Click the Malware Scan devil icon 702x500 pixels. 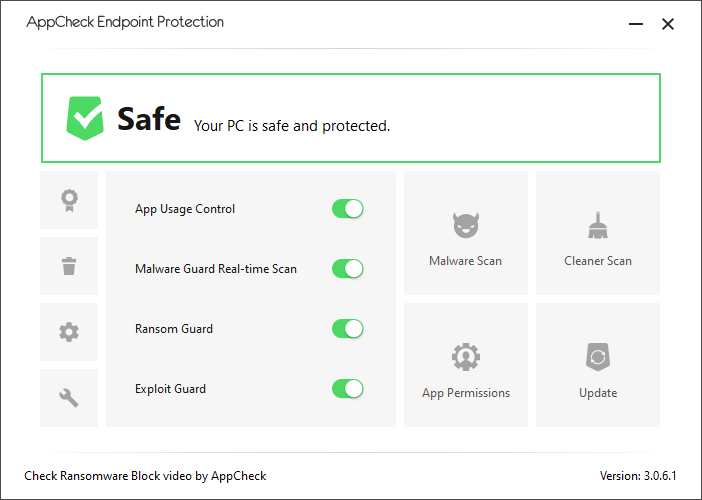pos(466,225)
